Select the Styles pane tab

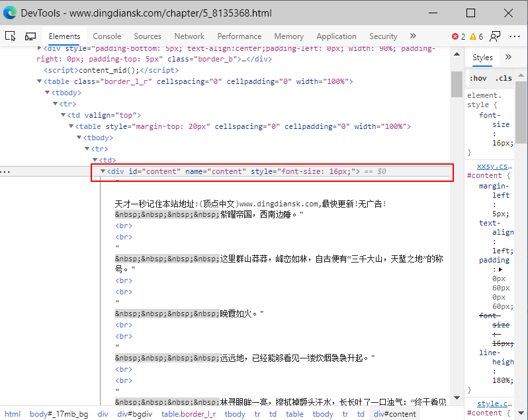coord(482,58)
